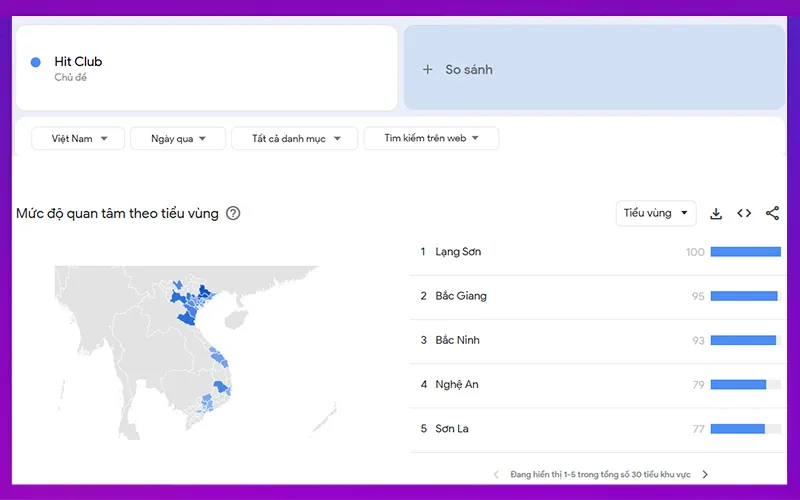Click the Nghệ An value 79
Screen dimensions: 800x500
pos(698,385)
